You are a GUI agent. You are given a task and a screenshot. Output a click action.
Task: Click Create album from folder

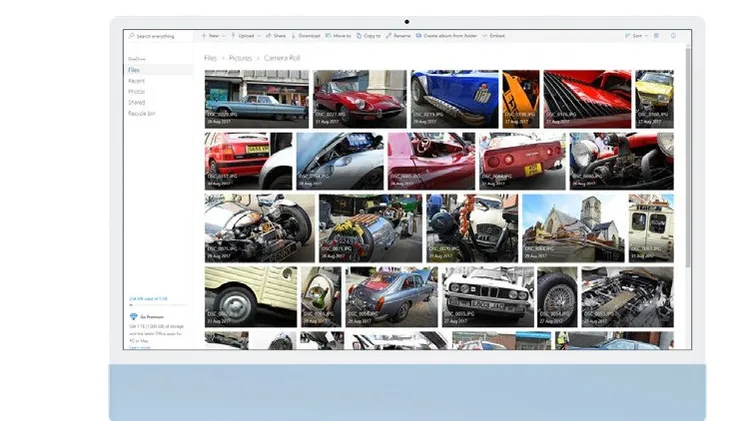[446, 36]
